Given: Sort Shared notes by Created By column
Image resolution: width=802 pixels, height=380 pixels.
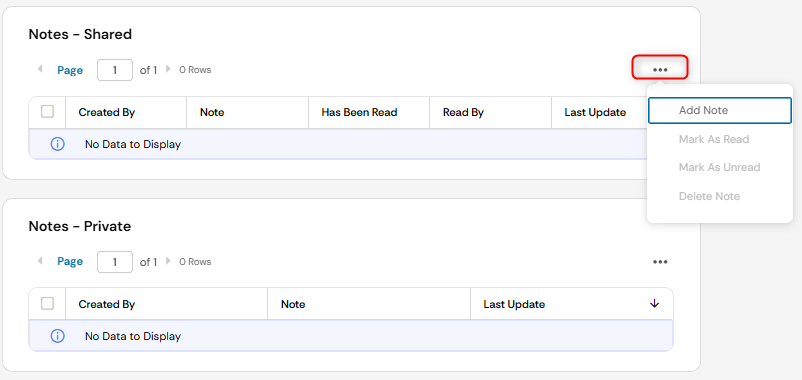Looking at the screenshot, I should point(106,113).
